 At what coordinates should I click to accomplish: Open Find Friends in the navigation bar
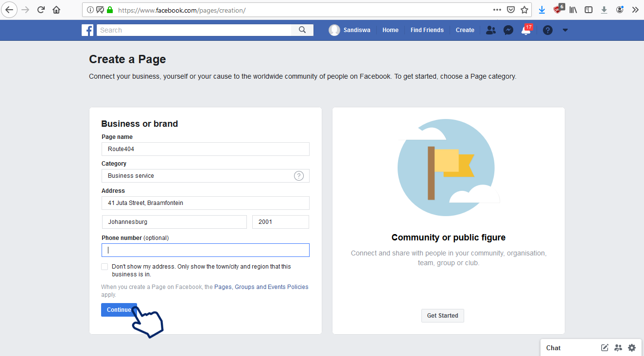(x=427, y=30)
